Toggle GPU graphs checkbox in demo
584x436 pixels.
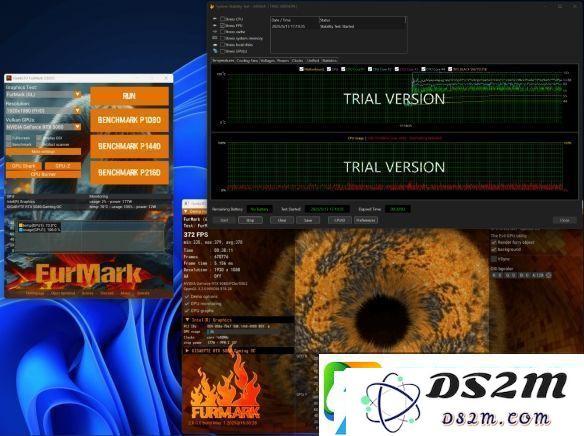[x=187, y=310]
